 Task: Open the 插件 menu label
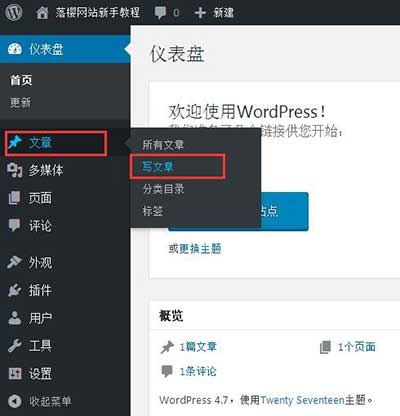(40, 290)
